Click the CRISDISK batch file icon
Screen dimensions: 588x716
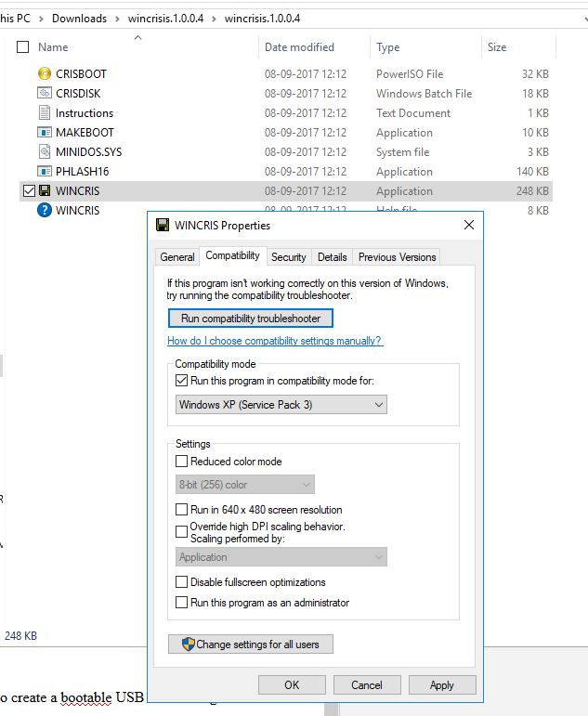pyautogui.click(x=45, y=93)
